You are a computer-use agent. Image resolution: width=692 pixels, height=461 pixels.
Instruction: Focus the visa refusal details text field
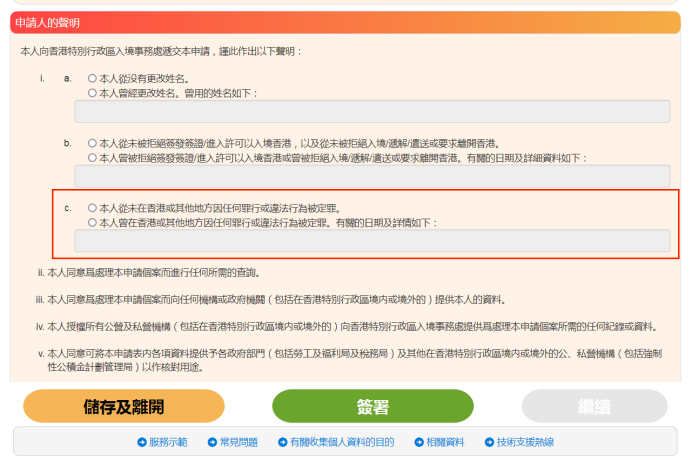point(372,176)
